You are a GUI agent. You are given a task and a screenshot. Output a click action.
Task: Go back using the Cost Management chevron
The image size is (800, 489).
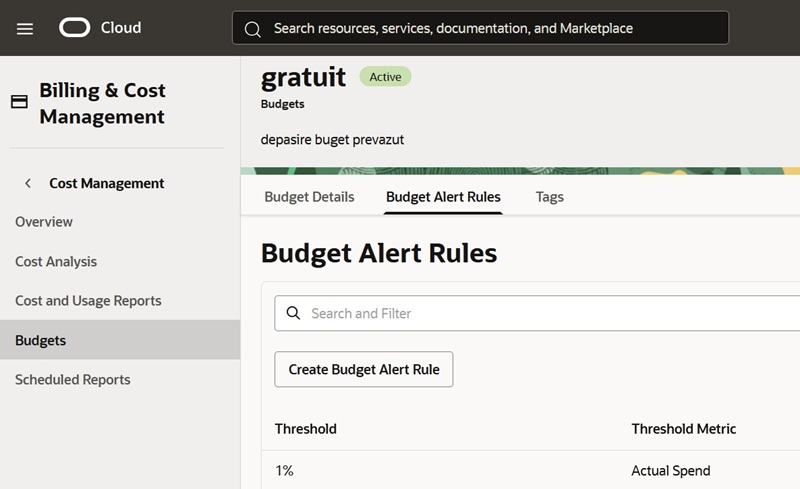(28, 183)
